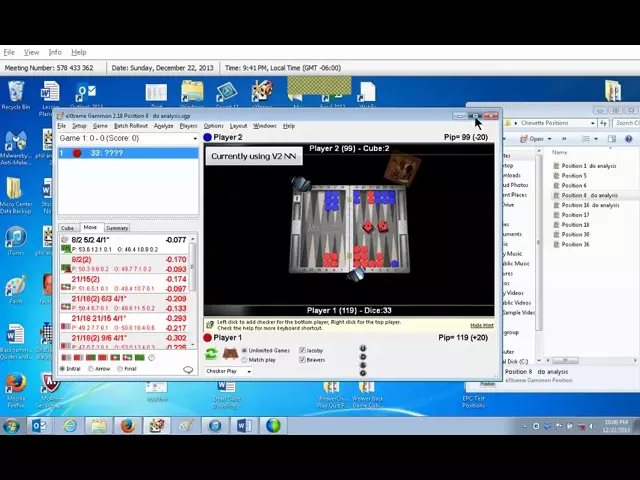640x480 pixels.
Task: Open Internet Explorer from the taskbar
Action: 70,426
